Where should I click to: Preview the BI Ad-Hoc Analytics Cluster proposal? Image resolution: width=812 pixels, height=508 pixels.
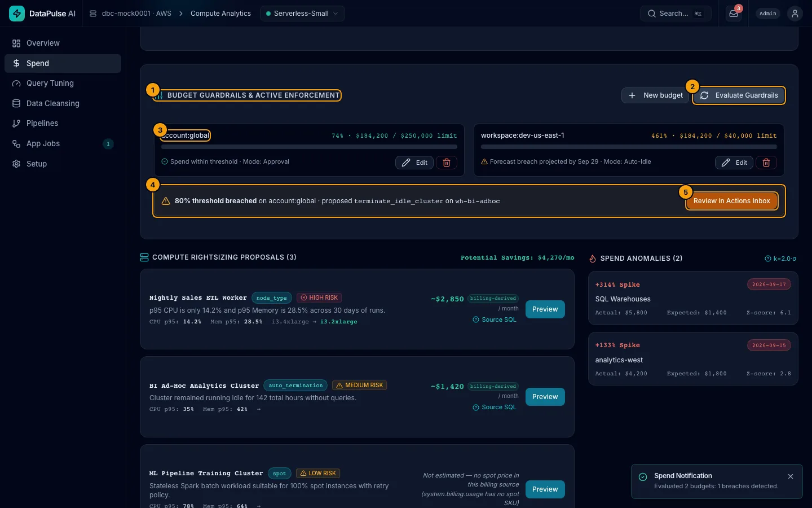(x=545, y=397)
